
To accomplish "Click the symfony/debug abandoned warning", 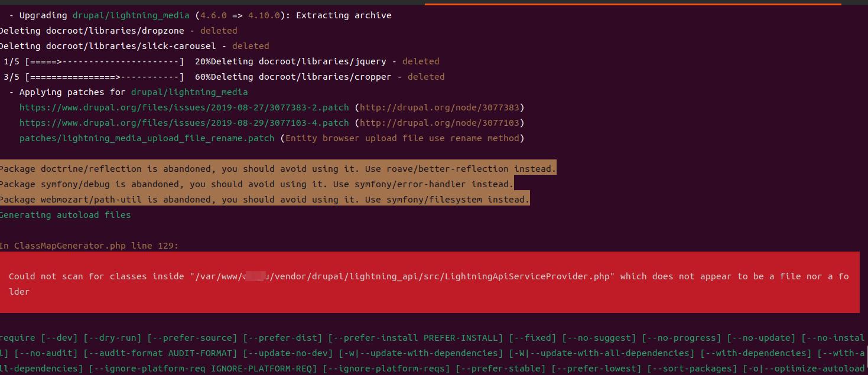I will (x=256, y=184).
